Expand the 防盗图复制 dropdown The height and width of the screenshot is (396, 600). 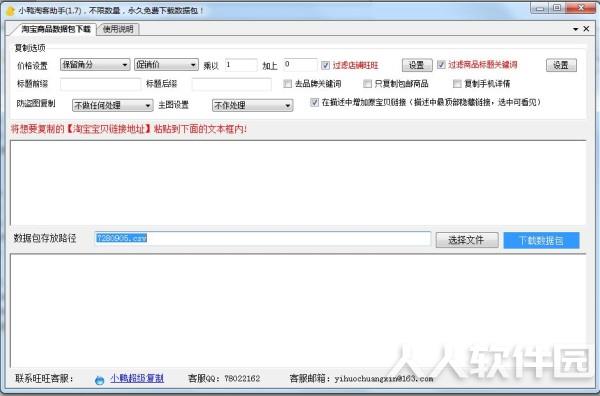pyautogui.click(x=112, y=105)
